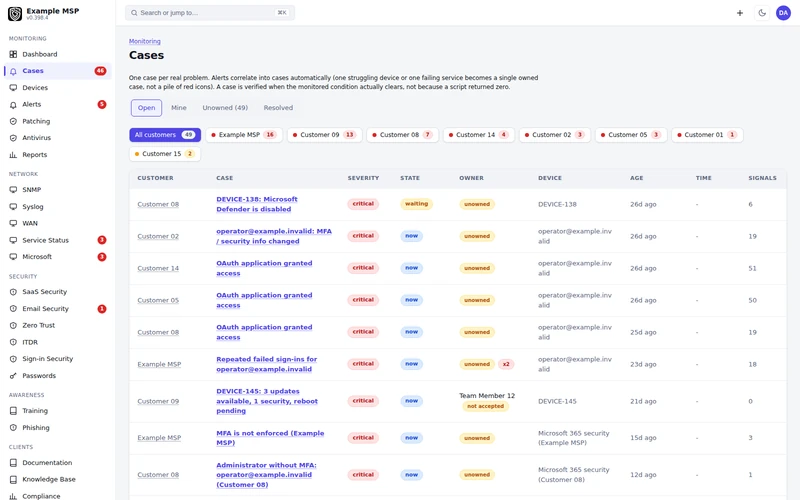Image resolution: width=800 pixels, height=500 pixels.
Task: Click the Service Status icon
Action: tap(13, 240)
